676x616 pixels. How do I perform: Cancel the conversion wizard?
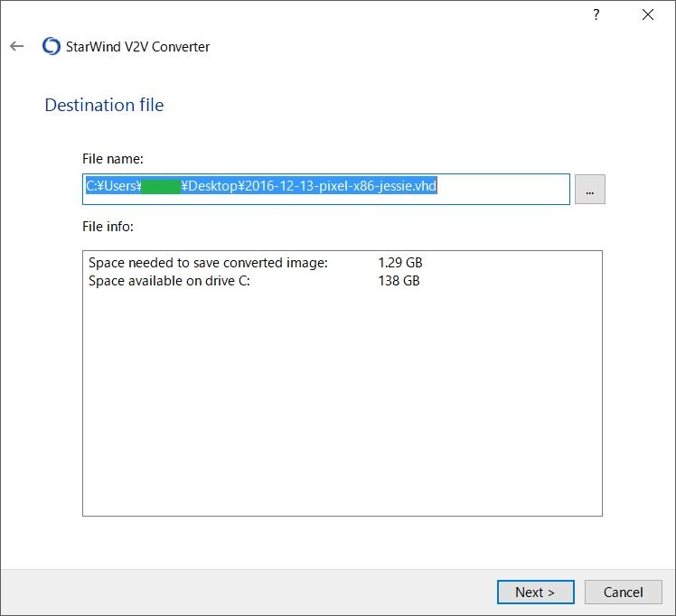click(623, 592)
